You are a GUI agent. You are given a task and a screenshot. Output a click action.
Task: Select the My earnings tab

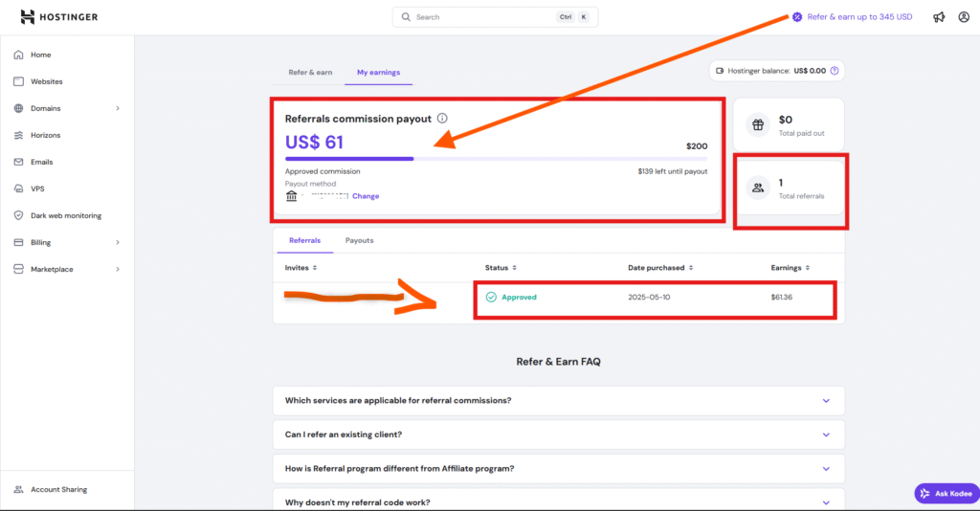pyautogui.click(x=378, y=73)
